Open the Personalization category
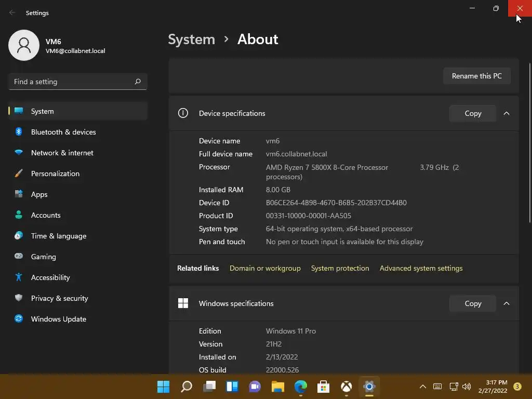 (x=78, y=174)
